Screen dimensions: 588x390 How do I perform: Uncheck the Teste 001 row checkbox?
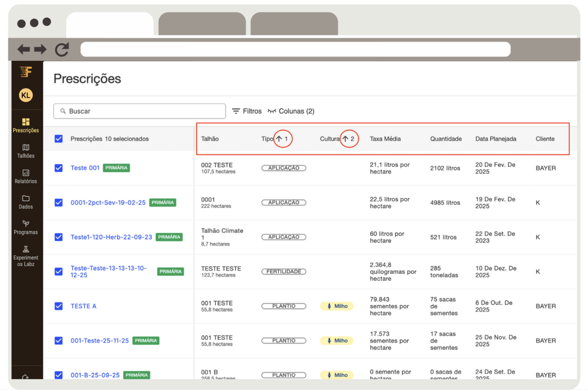click(x=58, y=168)
